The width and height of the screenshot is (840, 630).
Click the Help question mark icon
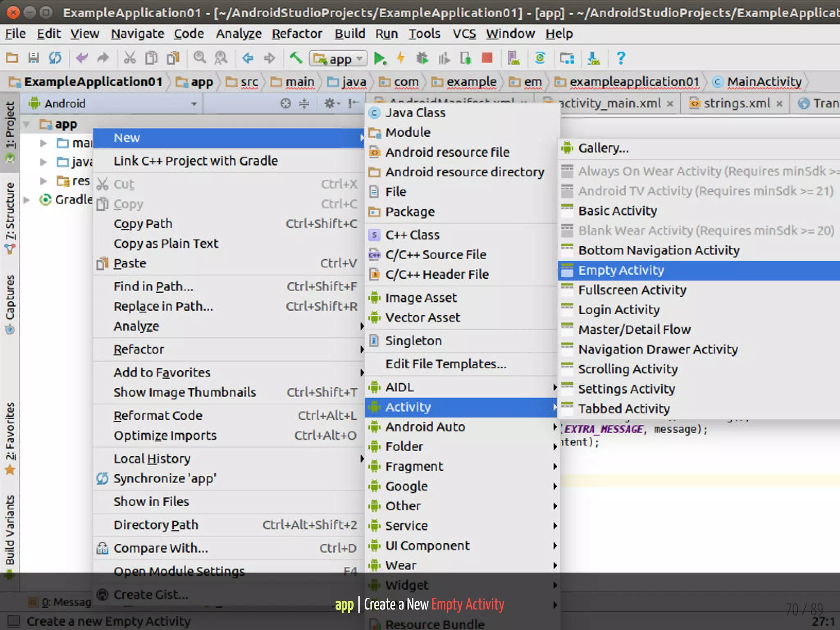point(621,58)
